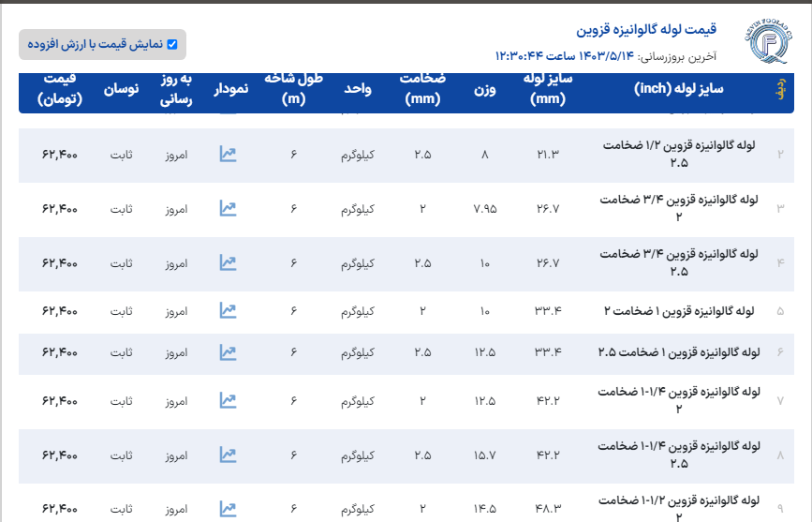
Task: Open chart icon in row 7 (1-1/4 ضخامت 2)
Action: [228, 400]
